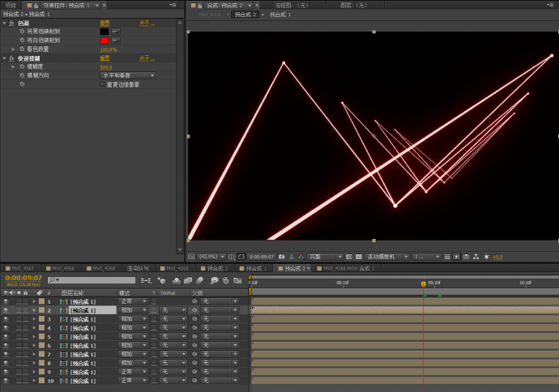Click the snapshot camera icon below the viewer
Viewport: 559px width, 392px height.
pos(280,257)
